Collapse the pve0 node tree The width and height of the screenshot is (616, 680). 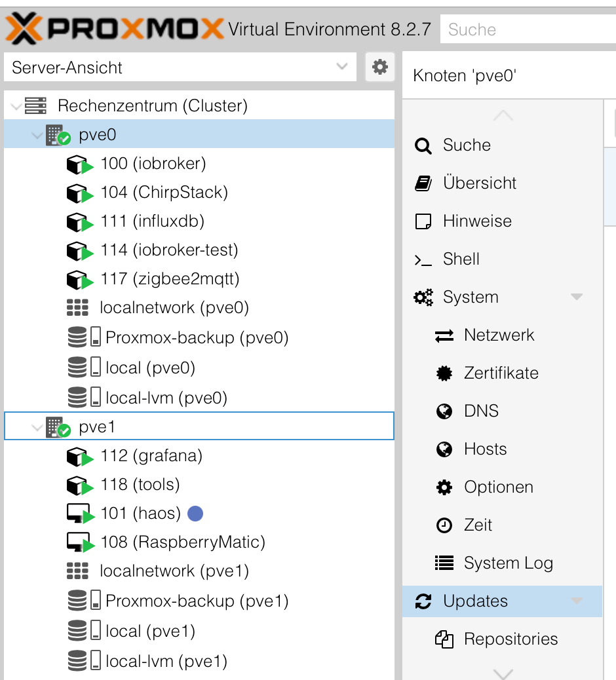point(37,136)
